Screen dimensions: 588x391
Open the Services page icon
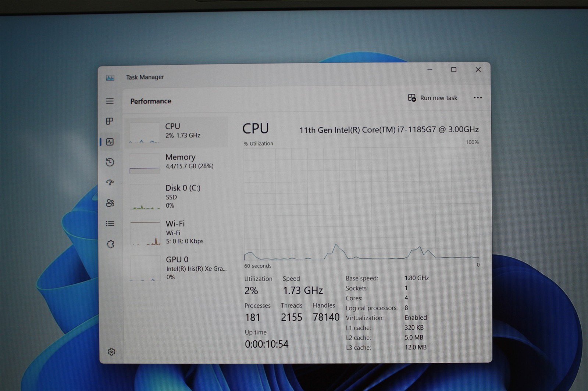click(110, 244)
